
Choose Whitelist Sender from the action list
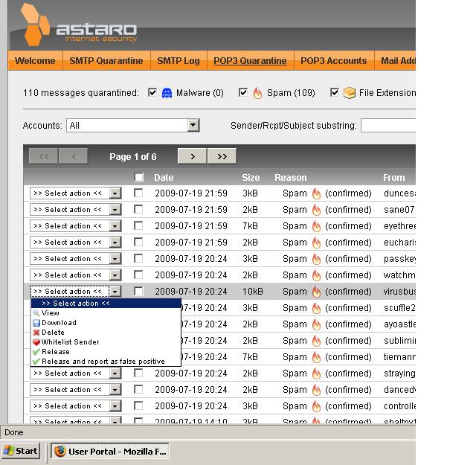[106, 342]
